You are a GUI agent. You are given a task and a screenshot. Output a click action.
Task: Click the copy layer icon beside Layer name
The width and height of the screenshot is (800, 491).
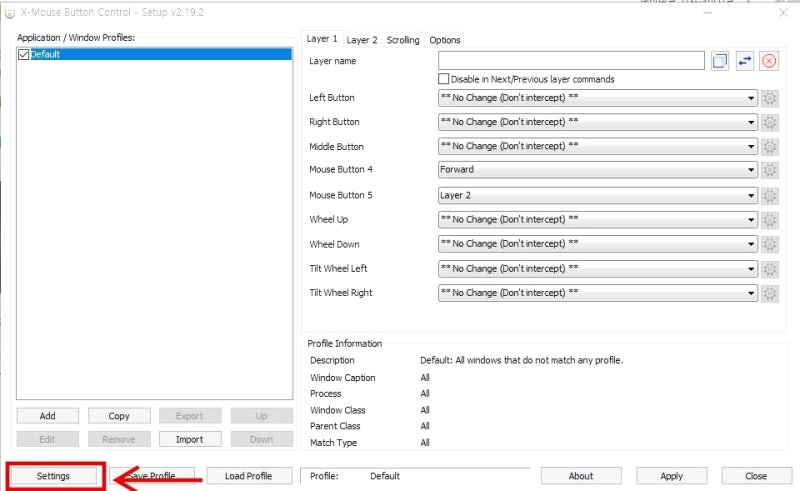tap(719, 61)
